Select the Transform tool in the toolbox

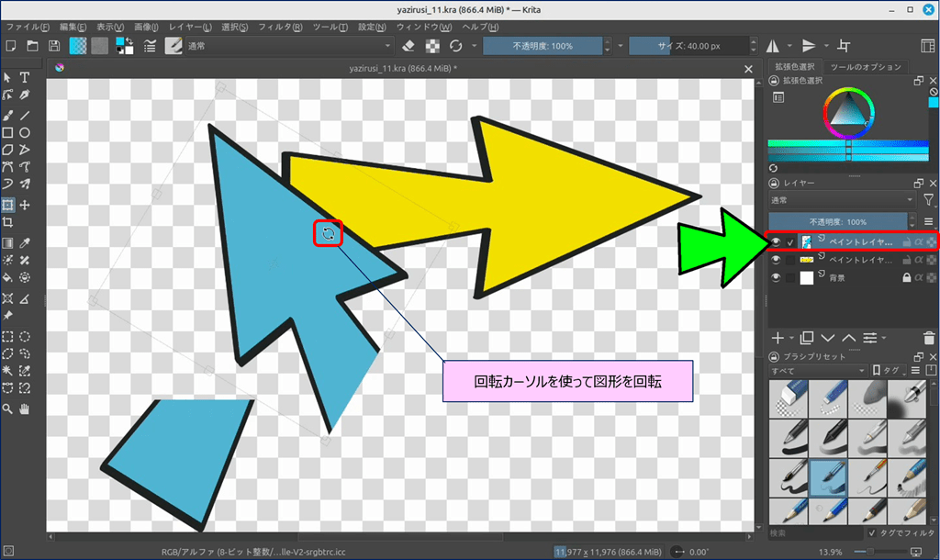click(x=7, y=204)
